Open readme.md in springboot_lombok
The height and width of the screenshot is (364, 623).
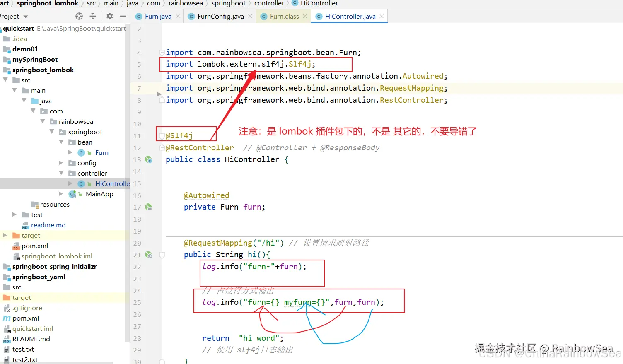[x=48, y=225]
